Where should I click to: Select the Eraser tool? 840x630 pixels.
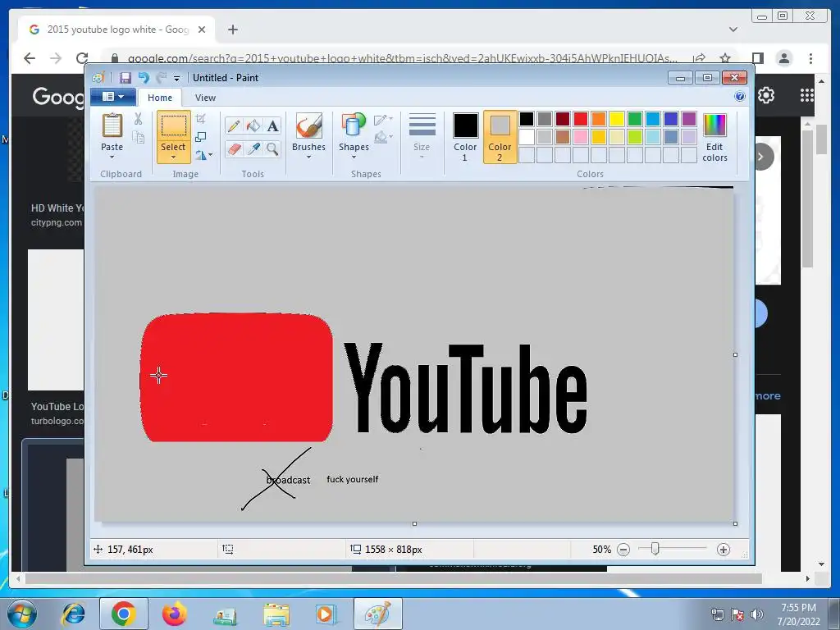234,148
